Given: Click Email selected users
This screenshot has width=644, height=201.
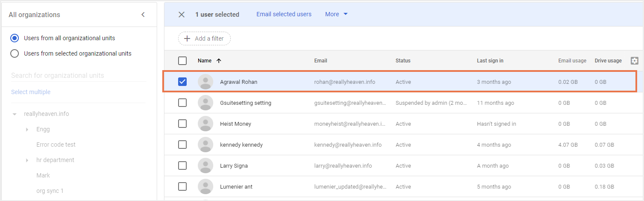Looking at the screenshot, I should click(284, 14).
